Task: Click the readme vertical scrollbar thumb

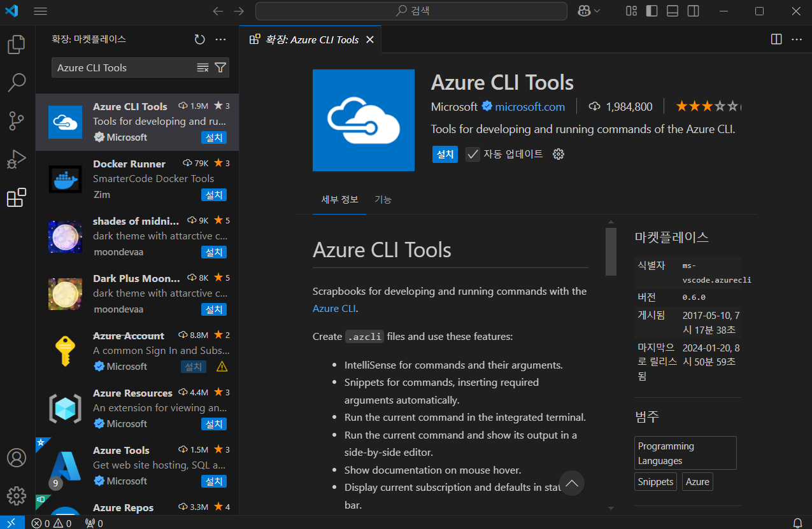Action: (611, 251)
